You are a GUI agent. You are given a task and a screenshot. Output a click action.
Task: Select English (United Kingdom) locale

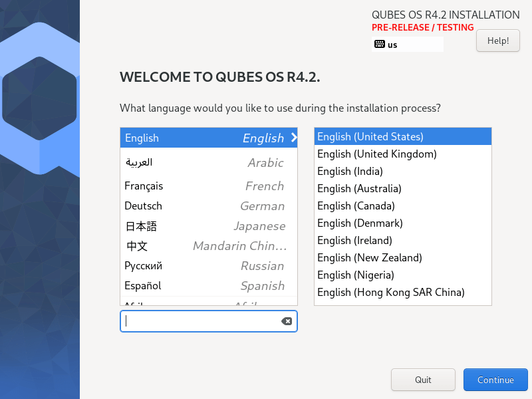tap(403, 154)
